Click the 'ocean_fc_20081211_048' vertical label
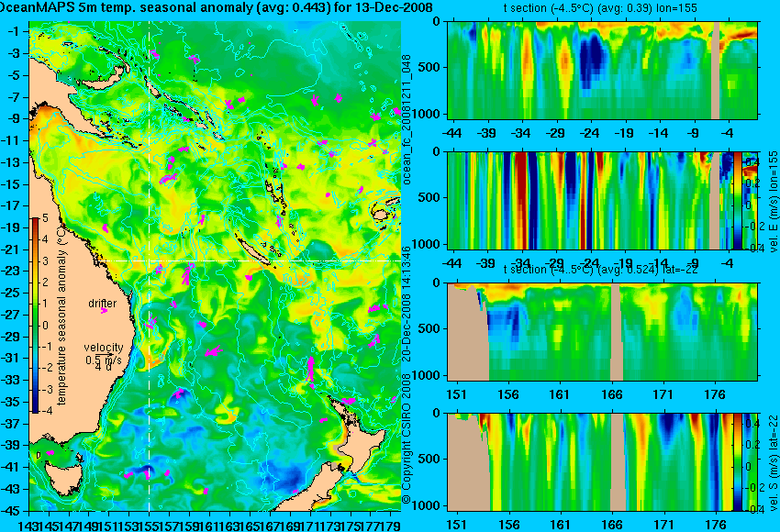Viewport: 780px width, 532px height. pyautogui.click(x=407, y=119)
